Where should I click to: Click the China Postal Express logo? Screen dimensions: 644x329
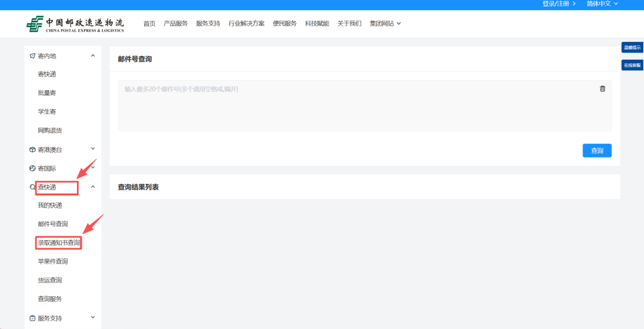pyautogui.click(x=75, y=24)
